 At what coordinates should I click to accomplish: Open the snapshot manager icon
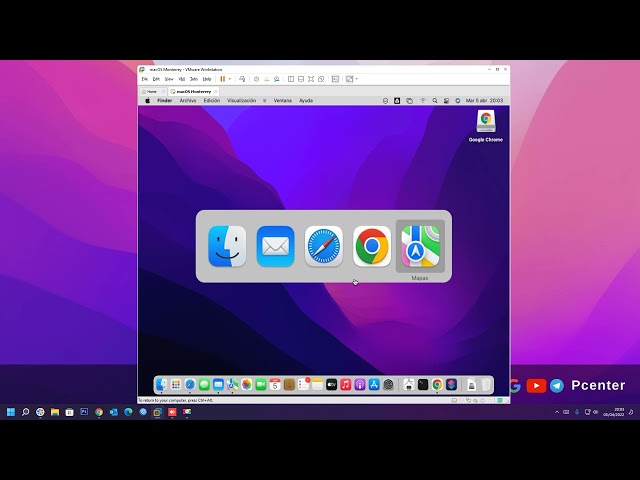point(277,79)
